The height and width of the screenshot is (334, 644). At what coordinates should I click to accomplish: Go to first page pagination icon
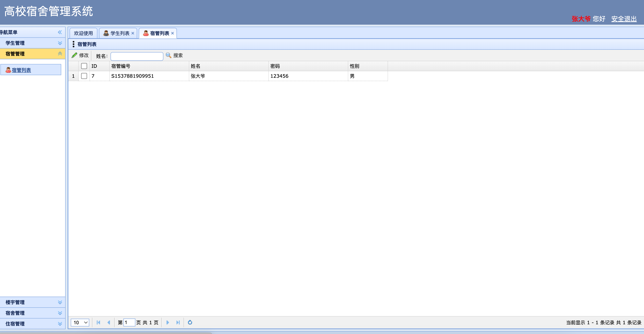point(98,322)
